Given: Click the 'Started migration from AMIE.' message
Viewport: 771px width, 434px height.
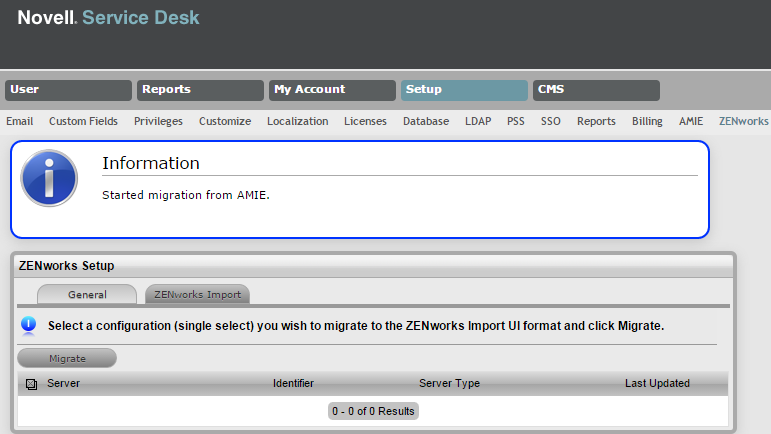Looking at the screenshot, I should tap(186, 195).
